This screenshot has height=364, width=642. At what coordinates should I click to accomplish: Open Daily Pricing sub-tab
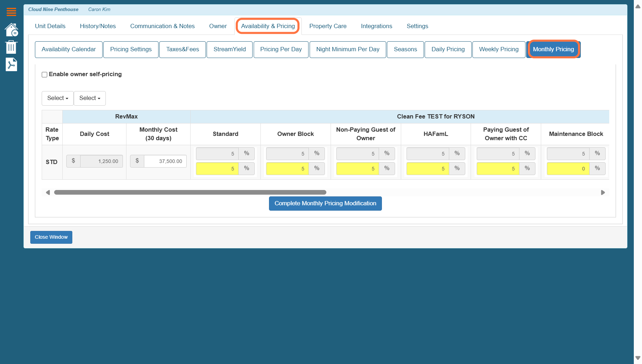point(448,49)
